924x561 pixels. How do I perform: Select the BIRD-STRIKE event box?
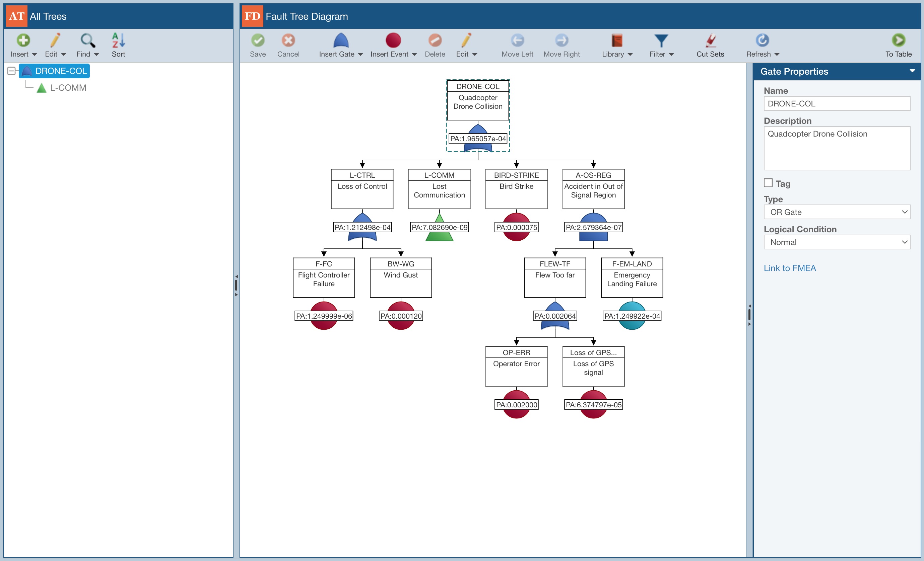[x=516, y=189]
